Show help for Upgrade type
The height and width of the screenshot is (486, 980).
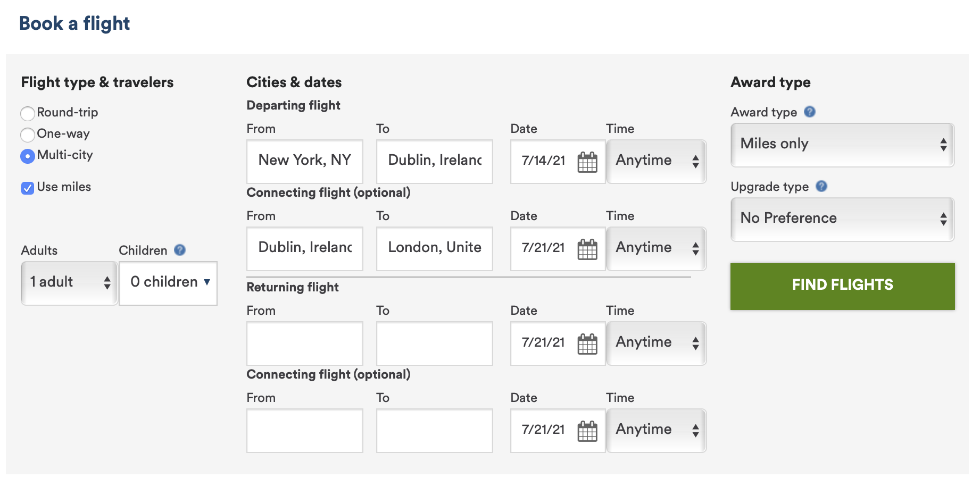(821, 186)
